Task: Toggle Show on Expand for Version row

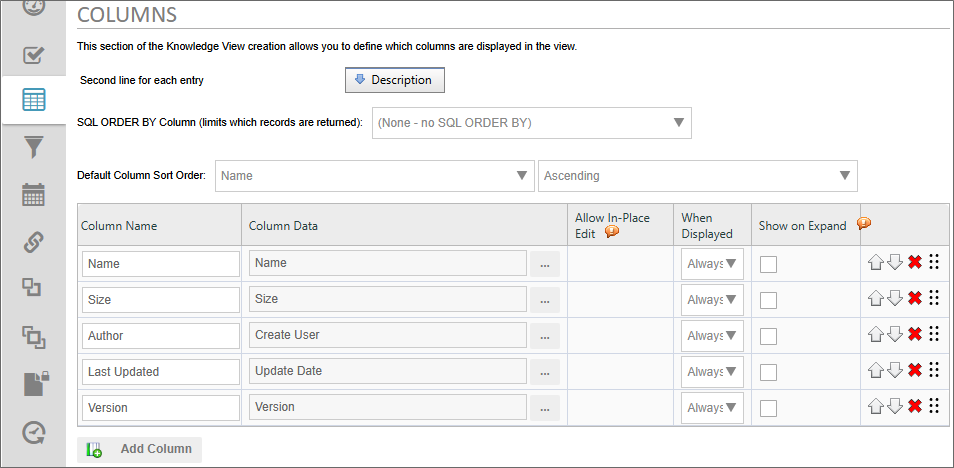Action: click(769, 408)
